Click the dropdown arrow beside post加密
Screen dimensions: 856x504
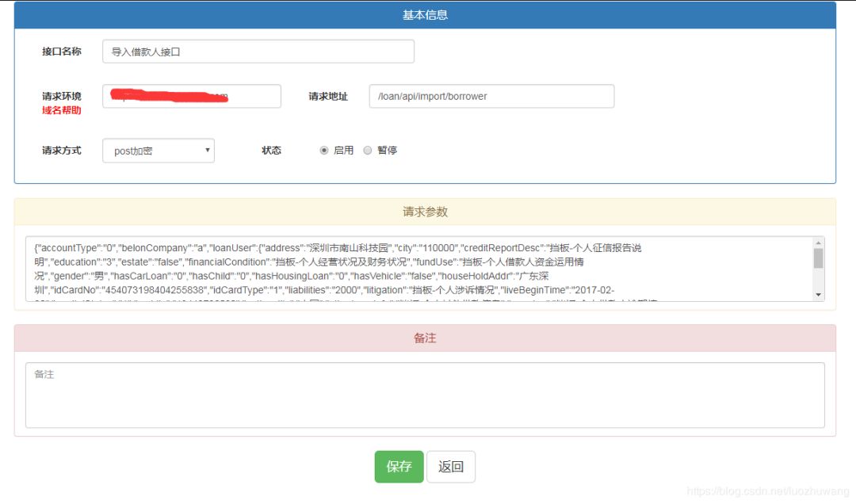click(207, 150)
